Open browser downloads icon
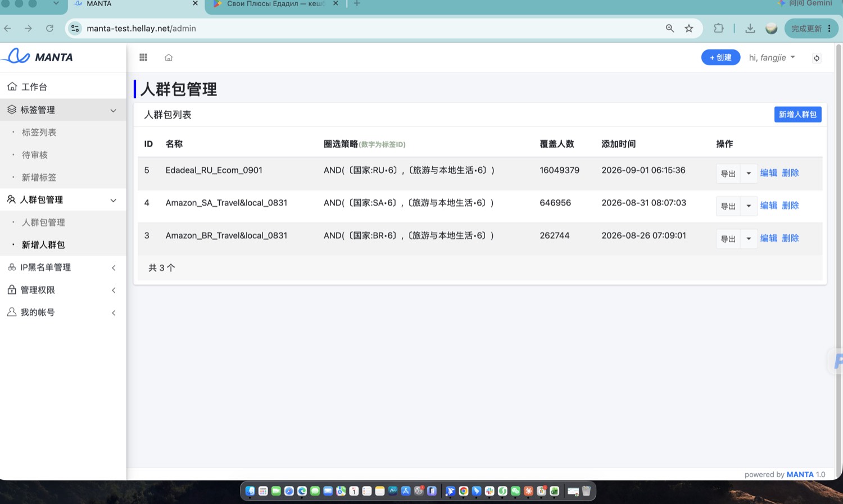 (x=750, y=28)
